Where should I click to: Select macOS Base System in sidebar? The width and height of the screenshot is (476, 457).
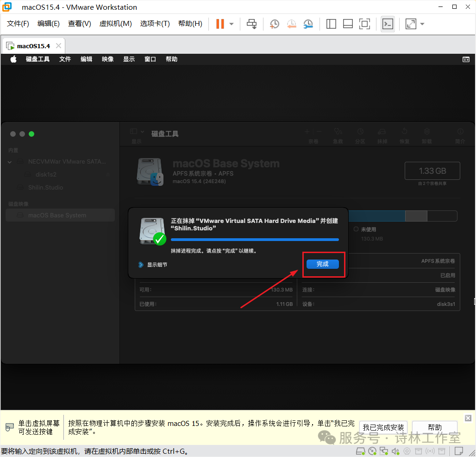tap(60, 215)
